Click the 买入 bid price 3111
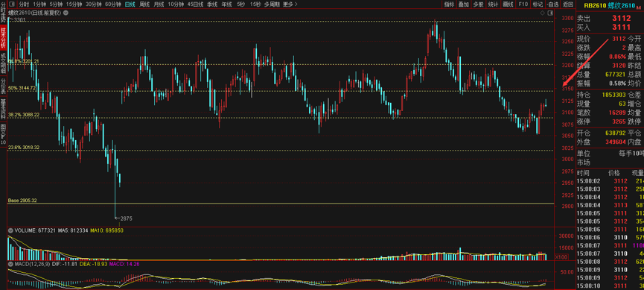644x290 pixels. point(622,27)
